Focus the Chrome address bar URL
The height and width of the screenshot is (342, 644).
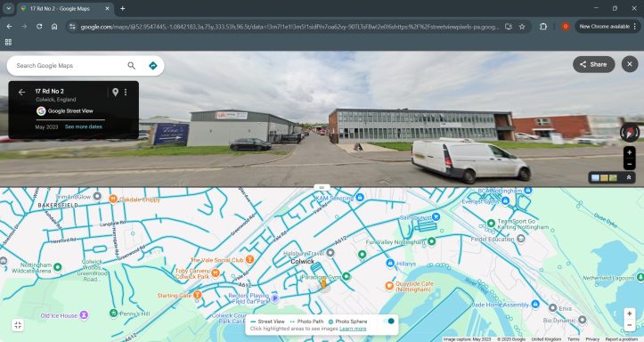[289, 27]
